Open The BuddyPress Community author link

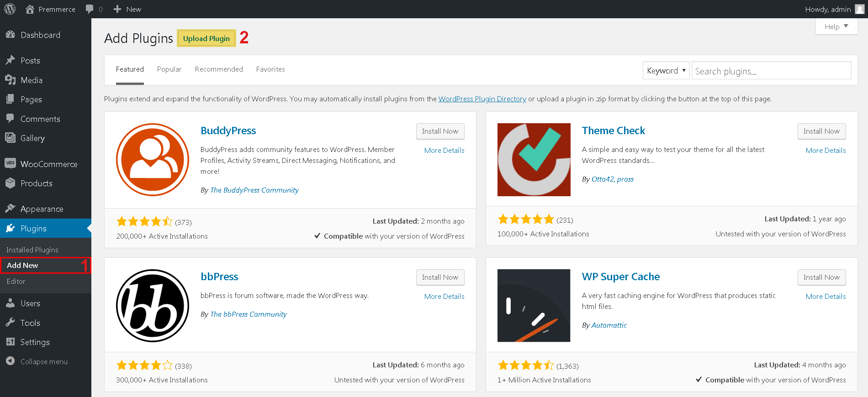point(254,190)
